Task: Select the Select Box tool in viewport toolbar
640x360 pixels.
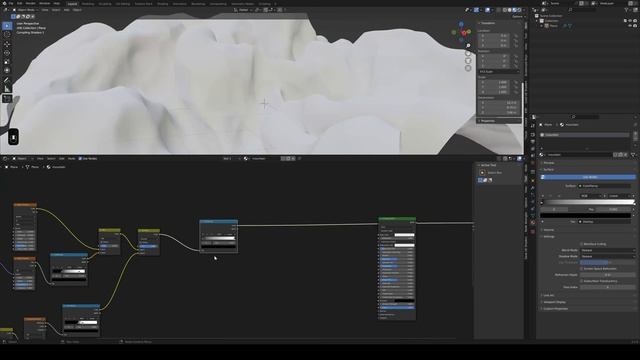Action: click(x=7, y=26)
